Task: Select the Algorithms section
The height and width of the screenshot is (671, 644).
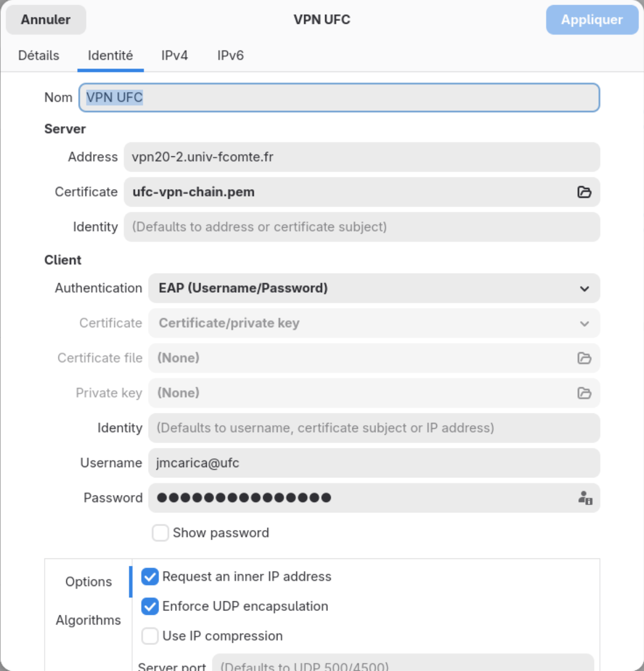Action: pos(88,620)
